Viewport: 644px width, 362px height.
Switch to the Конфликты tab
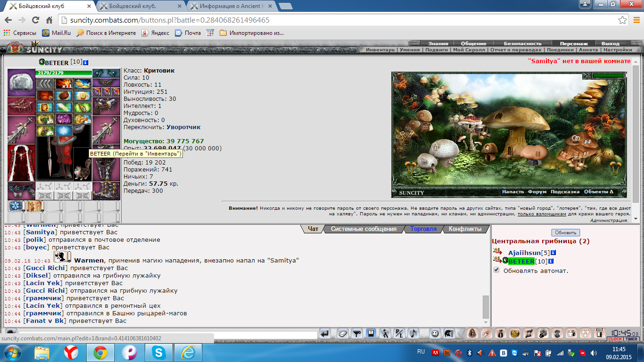465,229
